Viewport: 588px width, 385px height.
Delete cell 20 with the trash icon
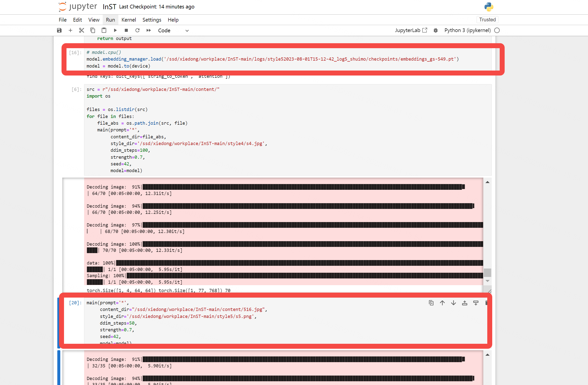(x=486, y=303)
